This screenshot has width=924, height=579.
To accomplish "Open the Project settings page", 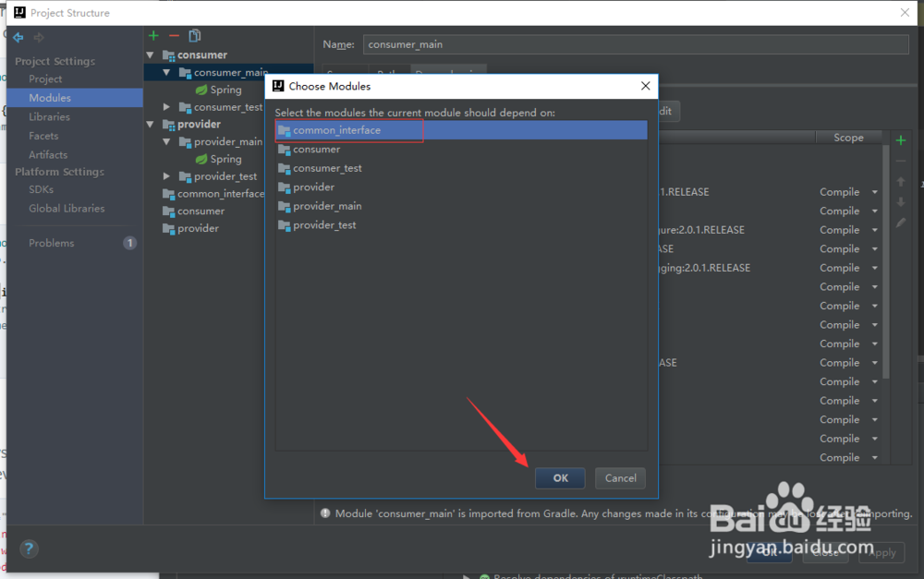I will 45,78.
